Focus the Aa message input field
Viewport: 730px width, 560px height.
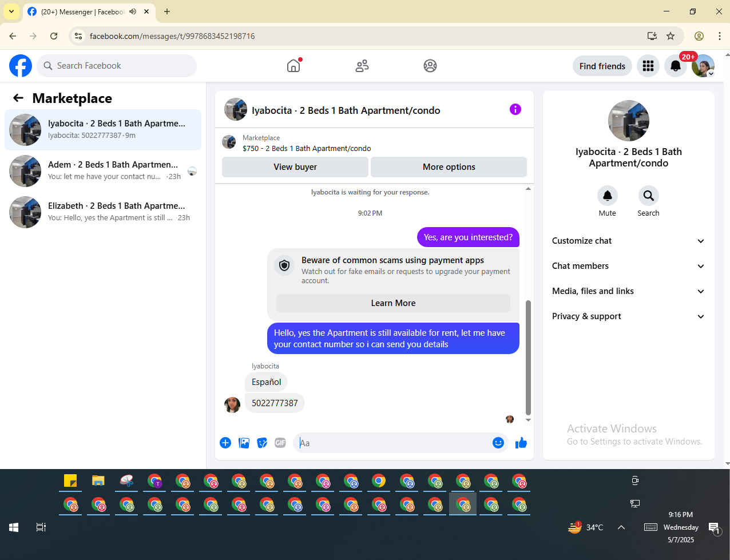[x=394, y=443]
